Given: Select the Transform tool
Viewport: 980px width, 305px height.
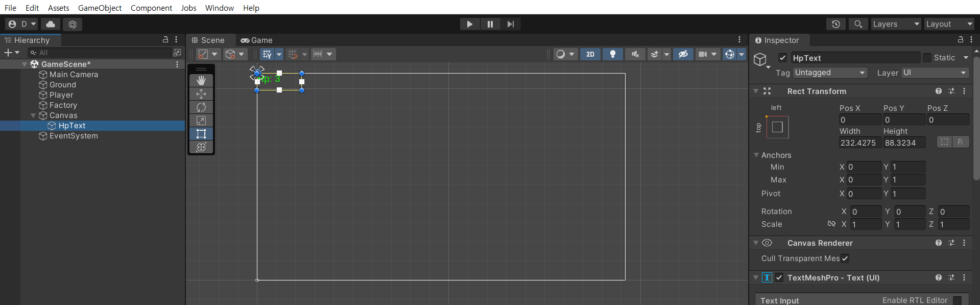Looking at the screenshot, I should pyautogui.click(x=201, y=147).
